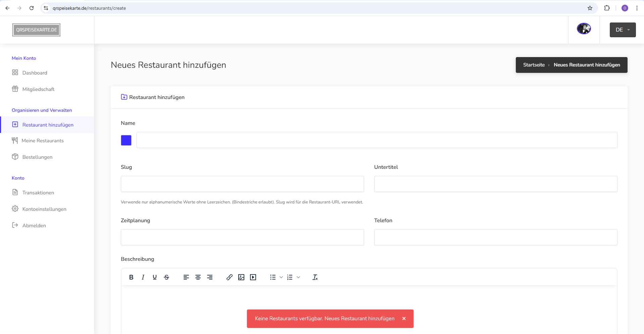Click the Startseite breadcrumb link
Image resolution: width=644 pixels, height=334 pixels.
[x=534, y=65]
